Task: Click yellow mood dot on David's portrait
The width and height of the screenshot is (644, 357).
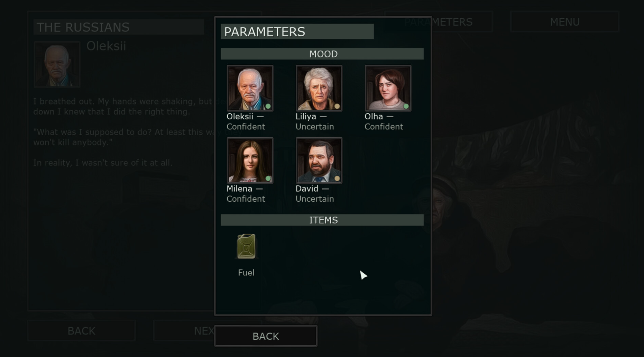Action: [x=337, y=178]
